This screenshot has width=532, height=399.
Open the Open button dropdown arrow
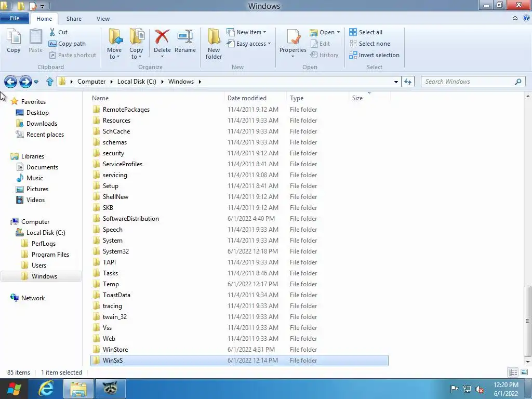click(338, 32)
